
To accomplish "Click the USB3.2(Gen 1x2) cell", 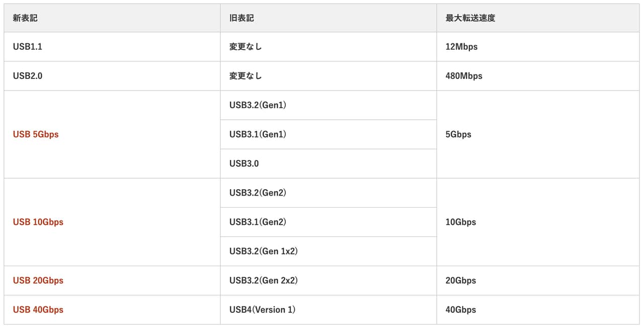I will (x=264, y=251).
